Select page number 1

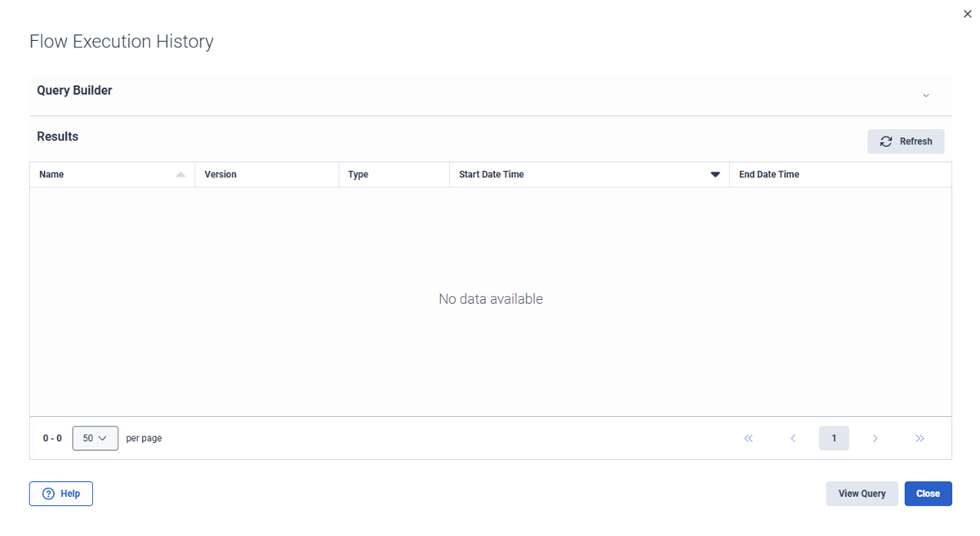coord(834,439)
